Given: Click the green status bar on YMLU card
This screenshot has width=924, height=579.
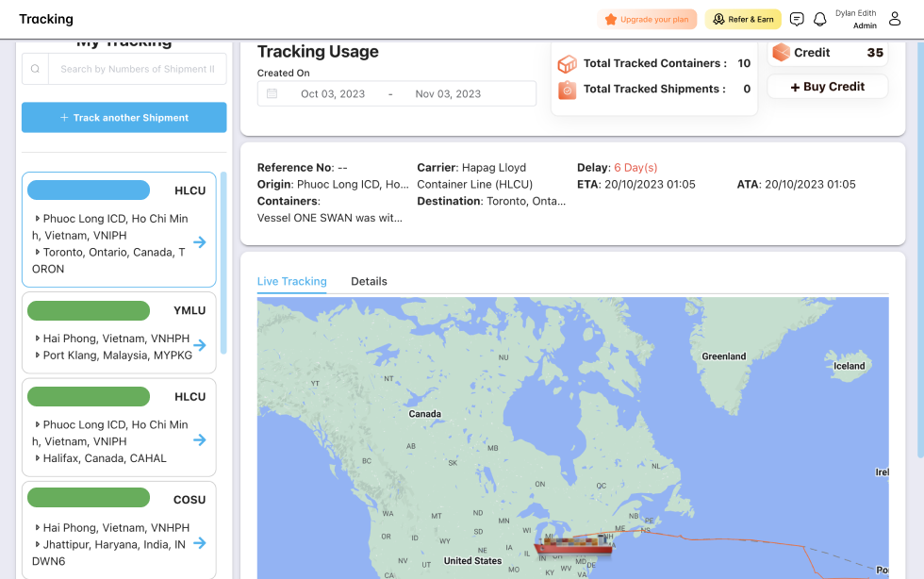Looking at the screenshot, I should click(89, 311).
